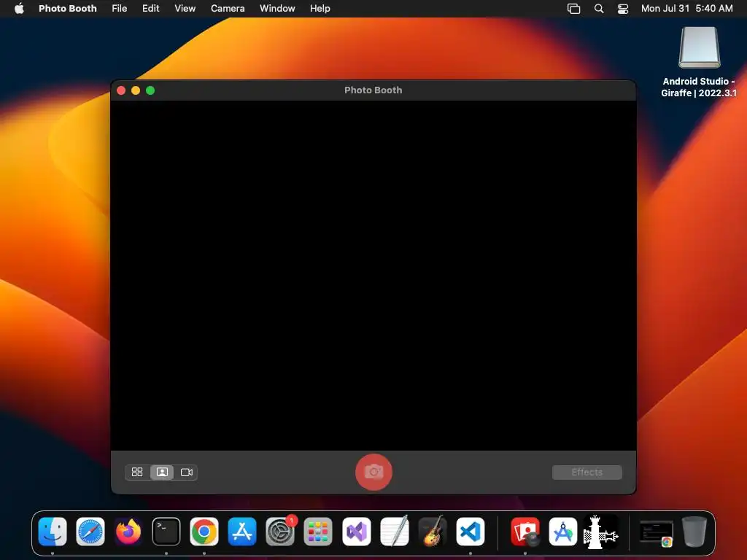Viewport: 747px width, 560px height.
Task: Open Android Studio compass icon in Dock
Action: pos(563,531)
